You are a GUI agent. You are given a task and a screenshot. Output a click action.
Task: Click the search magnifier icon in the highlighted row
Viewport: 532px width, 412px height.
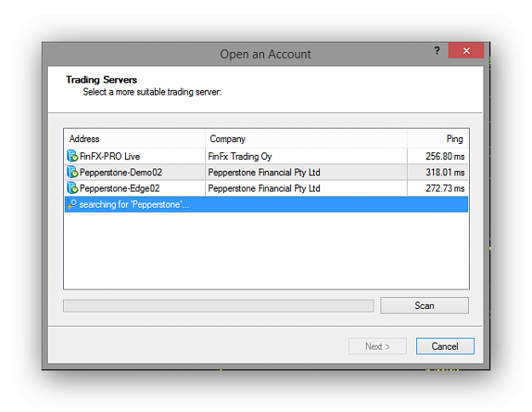(72, 204)
